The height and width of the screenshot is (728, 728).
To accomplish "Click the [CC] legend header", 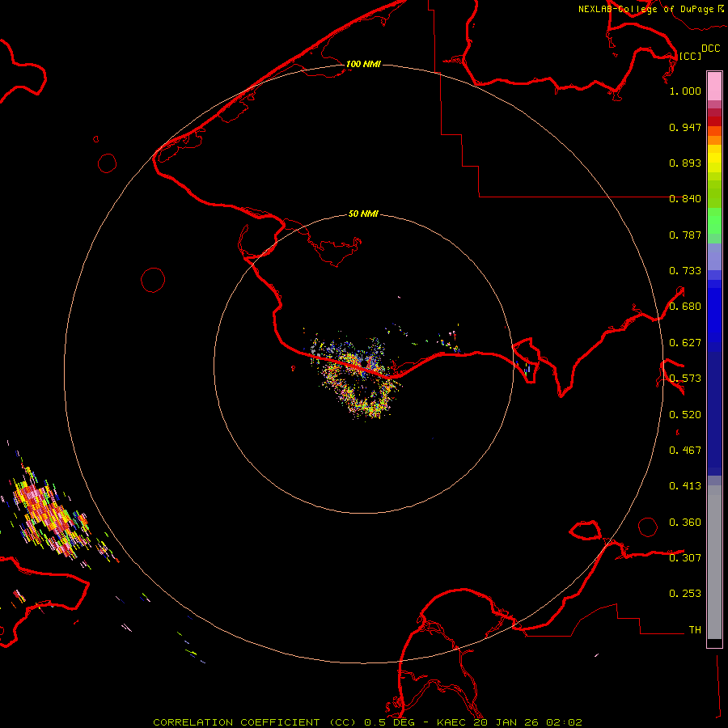I will click(x=690, y=56).
